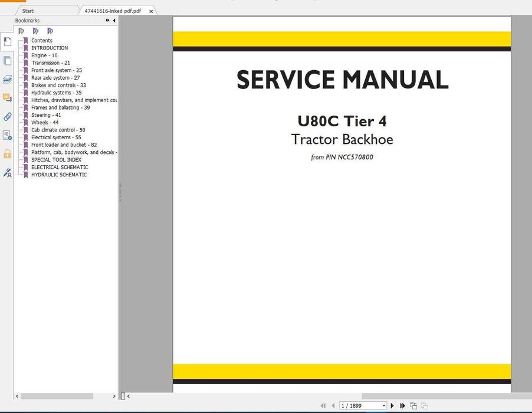This screenshot has height=413, width=532.
Task: Go to previous page button
Action: tap(333, 405)
